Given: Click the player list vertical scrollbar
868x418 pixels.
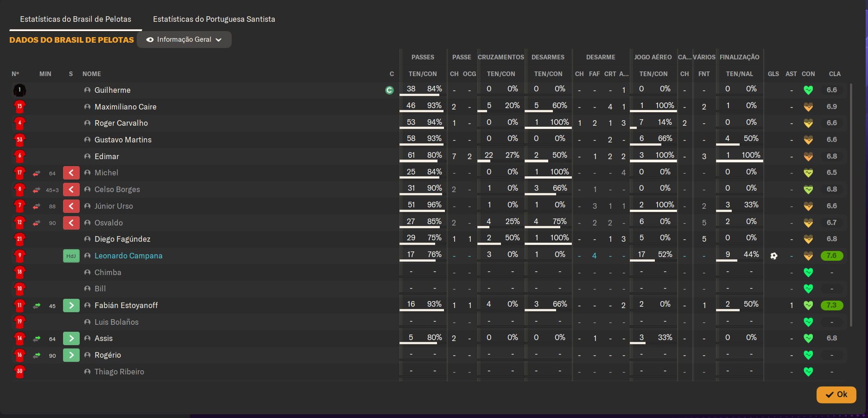Looking at the screenshot, I should 851,205.
